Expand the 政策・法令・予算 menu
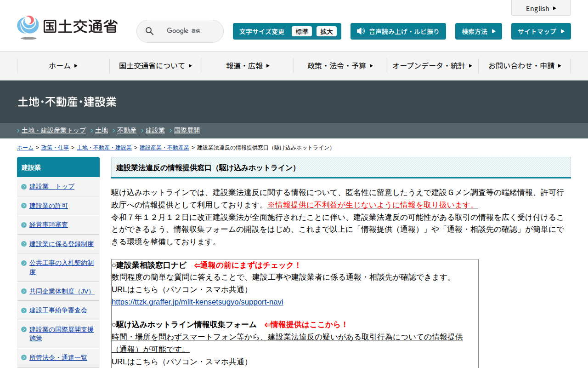588x368 pixels. [340, 66]
